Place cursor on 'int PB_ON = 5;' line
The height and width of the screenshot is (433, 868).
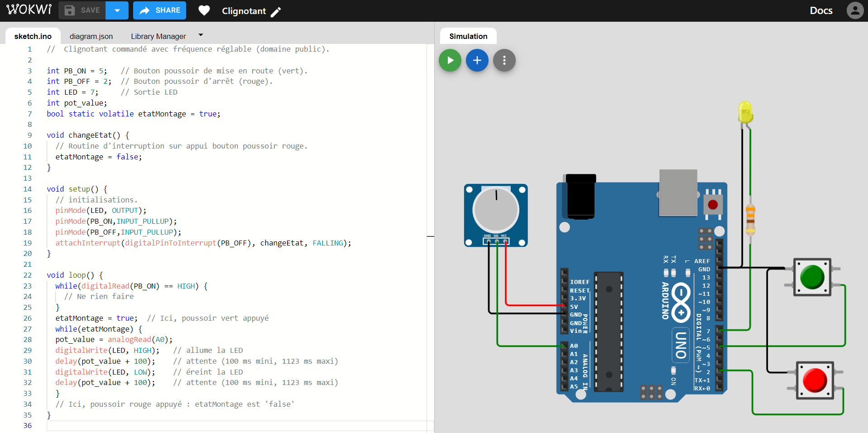[77, 71]
